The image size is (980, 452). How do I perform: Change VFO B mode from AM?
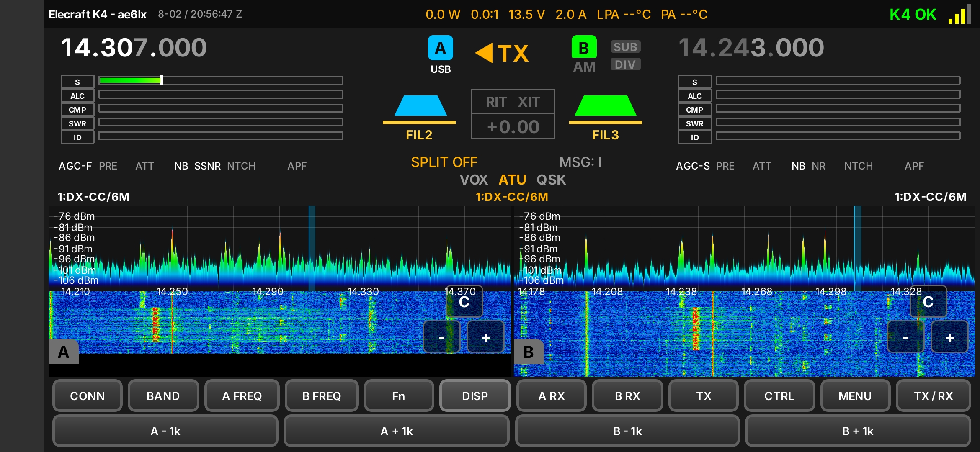point(584,67)
